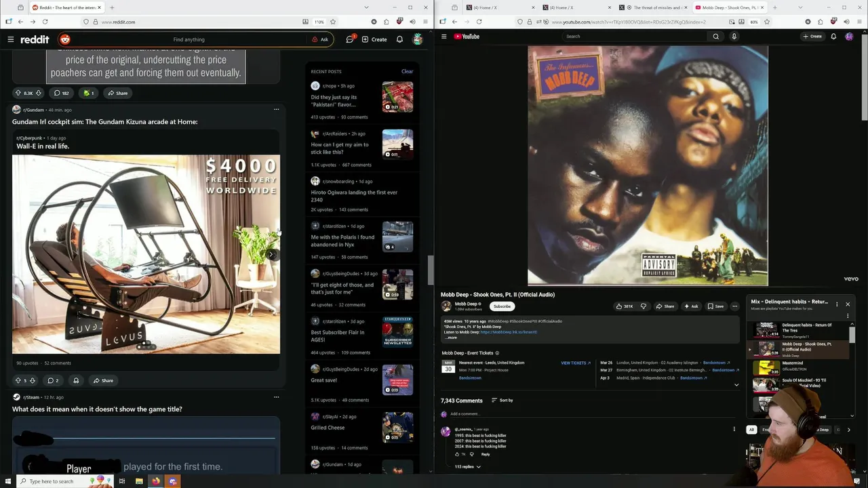Reload the Reddit page in the browser
Screen dimensions: 868x488
tap(45, 22)
